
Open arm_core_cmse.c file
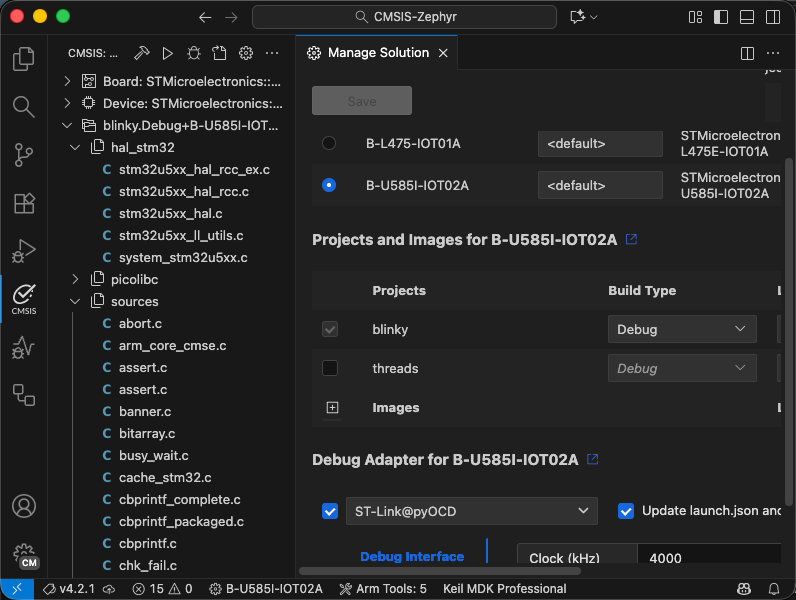coord(172,346)
